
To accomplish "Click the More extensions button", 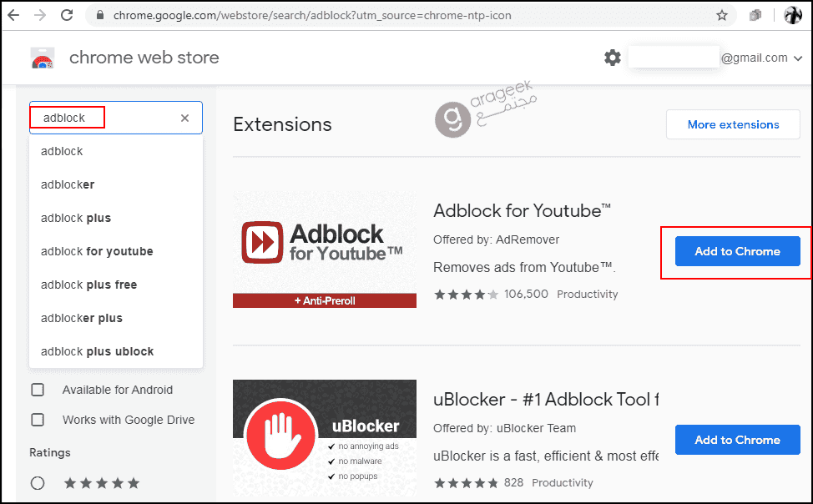I will point(733,124).
